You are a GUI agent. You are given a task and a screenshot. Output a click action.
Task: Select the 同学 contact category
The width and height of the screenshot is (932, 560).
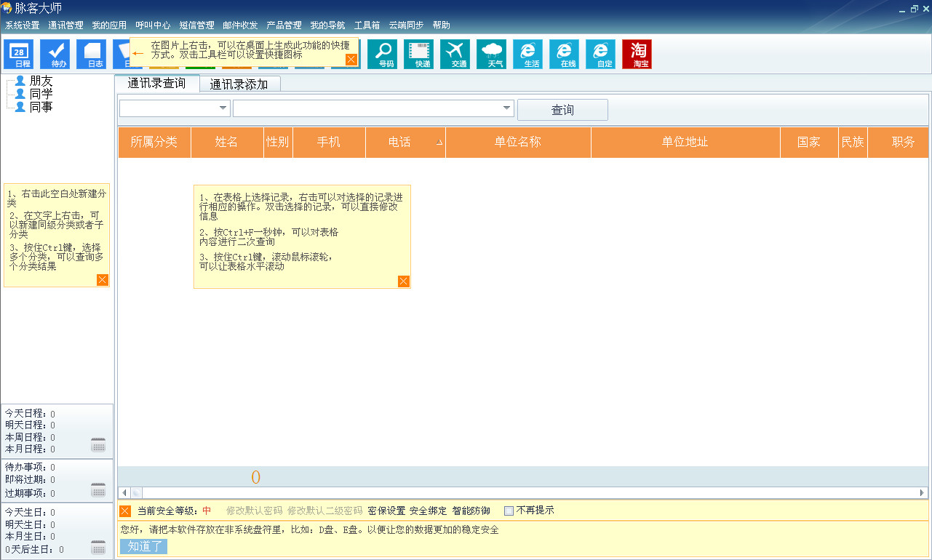tap(42, 93)
